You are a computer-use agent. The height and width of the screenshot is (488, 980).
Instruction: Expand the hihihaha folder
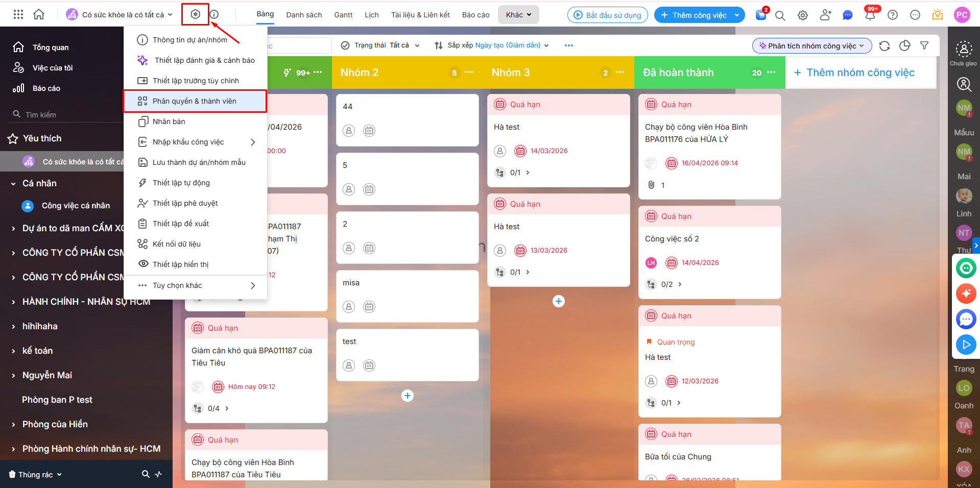[x=13, y=326]
